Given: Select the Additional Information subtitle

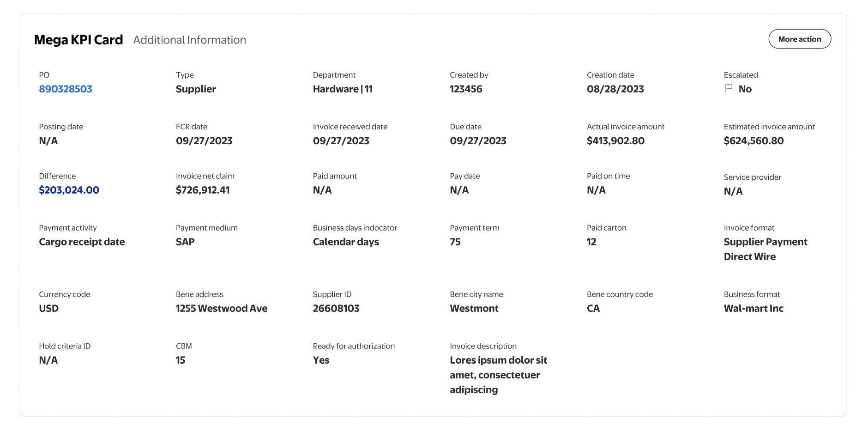Looking at the screenshot, I should (x=189, y=40).
